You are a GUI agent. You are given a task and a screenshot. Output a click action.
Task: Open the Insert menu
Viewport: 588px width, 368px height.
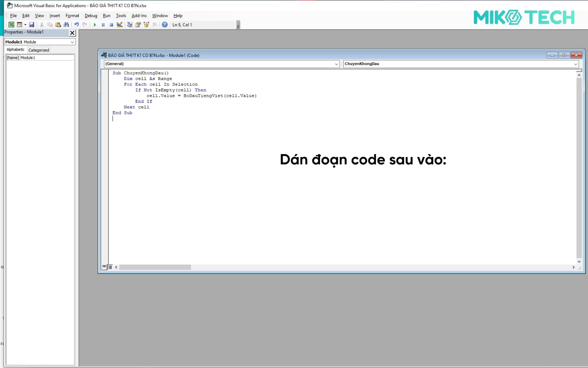point(55,16)
